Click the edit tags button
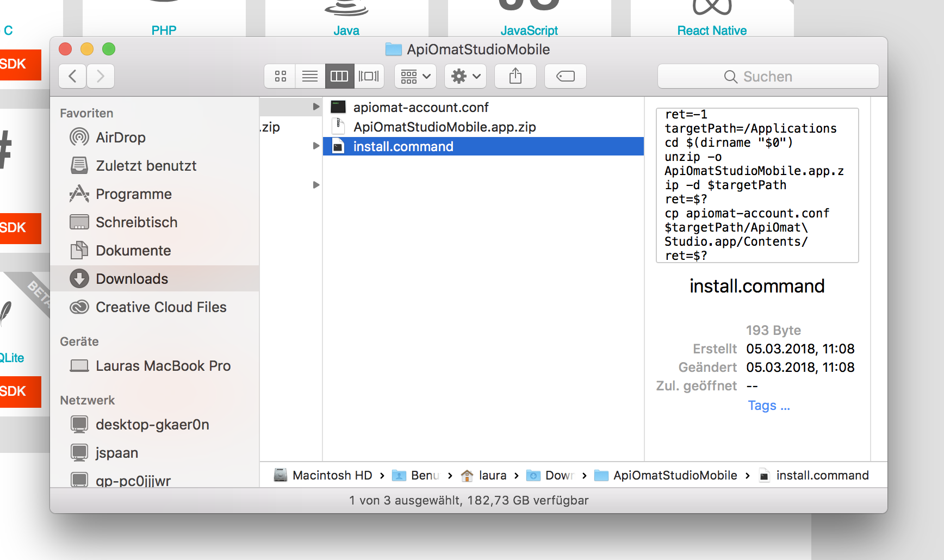The width and height of the screenshot is (944, 560). [566, 76]
